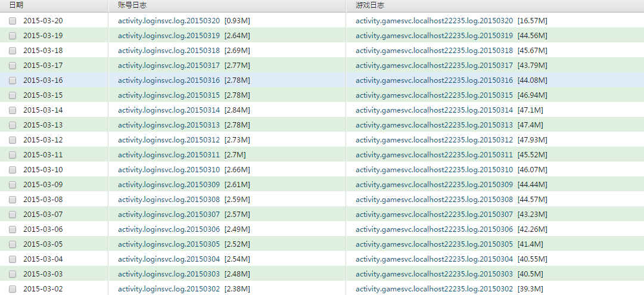
Task: Tick the 2015-03-08 checkbox
Action: point(13,200)
